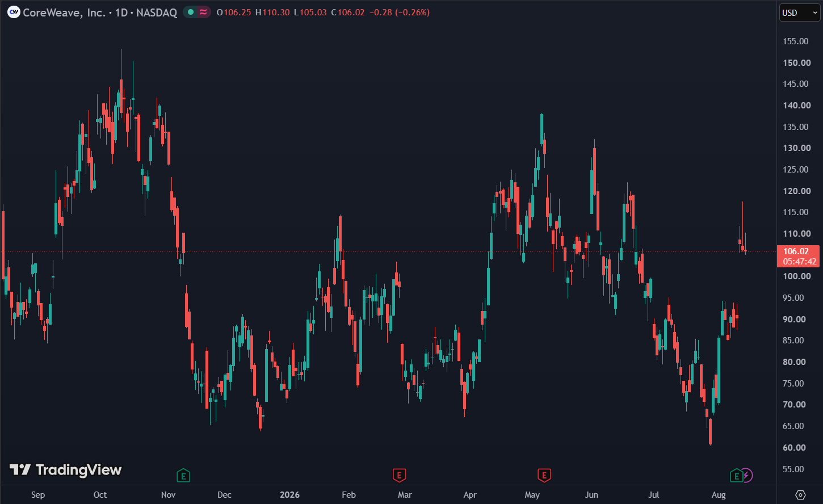Click the green earnings marker in August
Viewport: 823px width, 504px height.
point(736,475)
